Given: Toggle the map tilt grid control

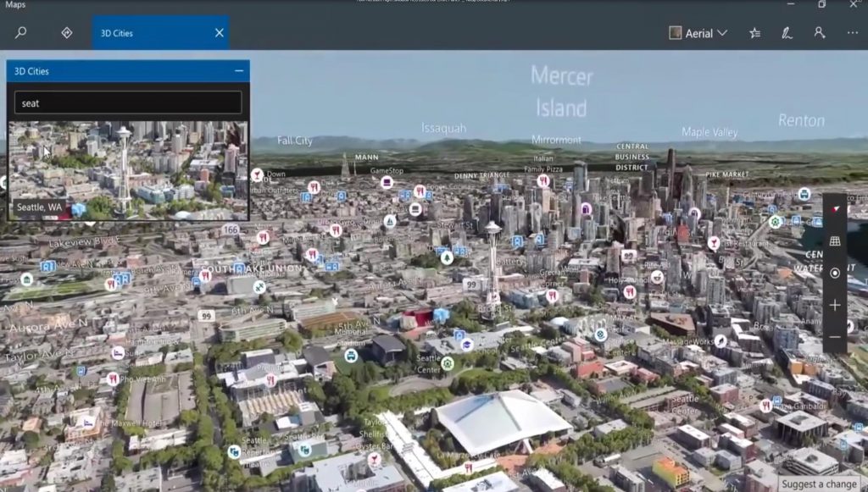Looking at the screenshot, I should (x=835, y=241).
